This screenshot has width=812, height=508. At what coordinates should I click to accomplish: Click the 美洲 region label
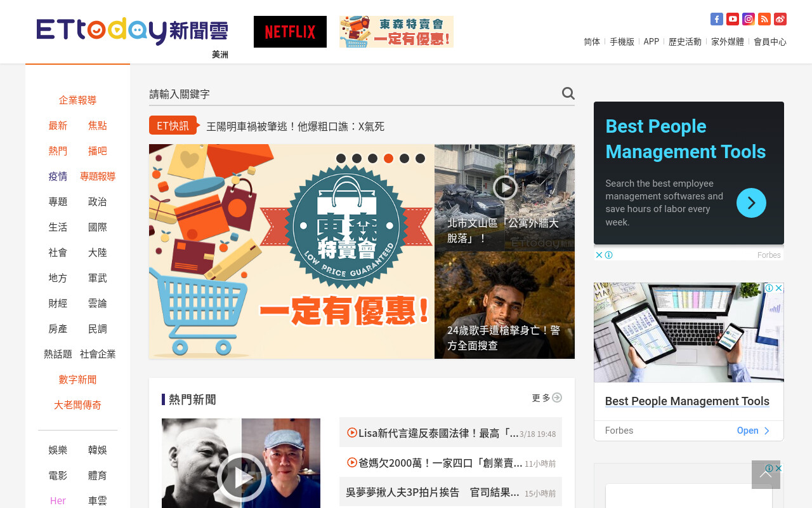point(220,55)
